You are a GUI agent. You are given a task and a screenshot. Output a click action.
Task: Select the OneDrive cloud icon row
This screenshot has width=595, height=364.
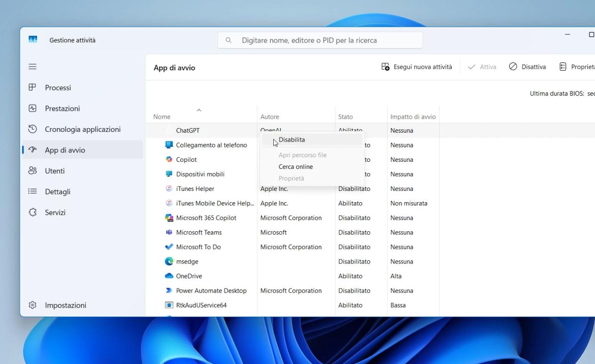point(169,276)
